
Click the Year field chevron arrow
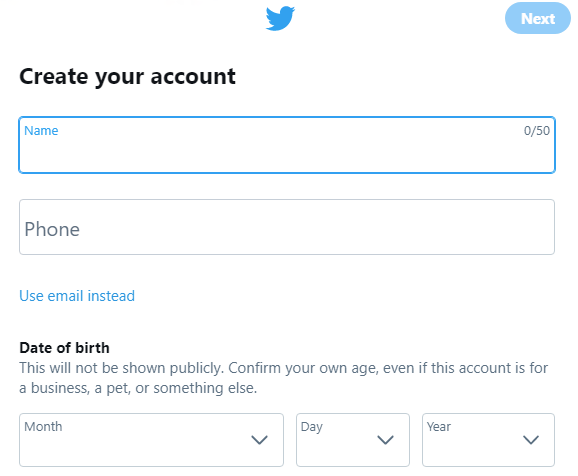point(531,440)
